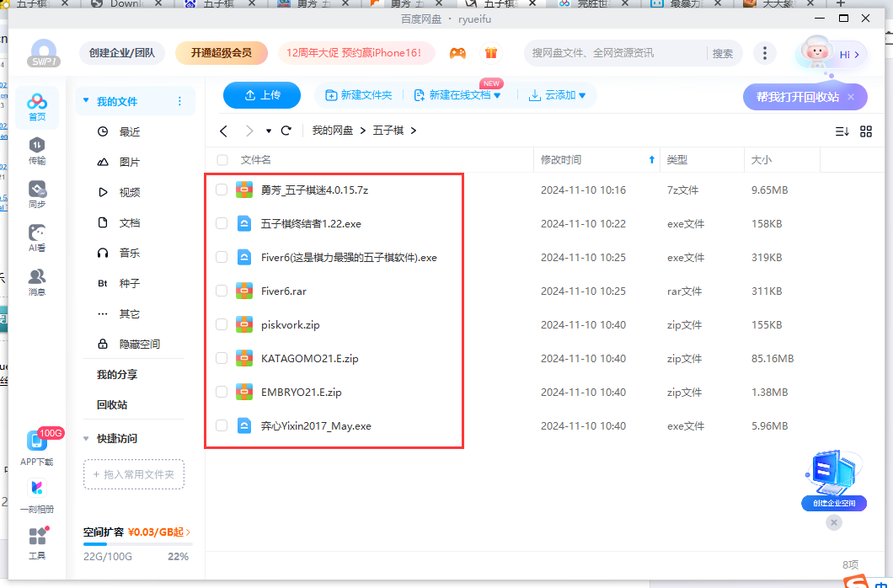Check the Fiver6(这是棋力最强的五子棋软件).exe checkbox

[x=222, y=257]
